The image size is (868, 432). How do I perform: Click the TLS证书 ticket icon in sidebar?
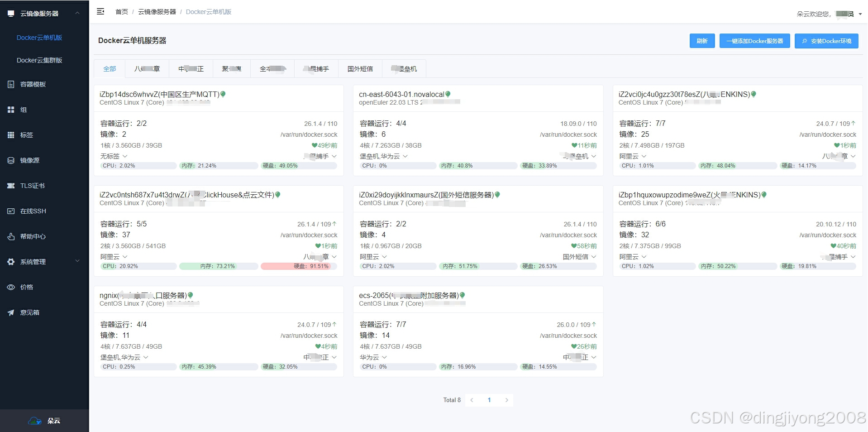(x=11, y=186)
